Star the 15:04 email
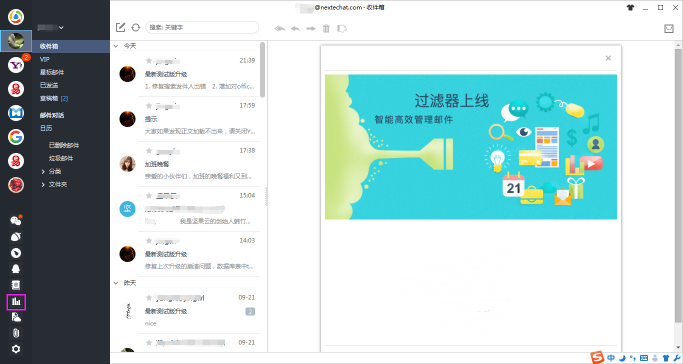683x364 pixels. tap(149, 195)
